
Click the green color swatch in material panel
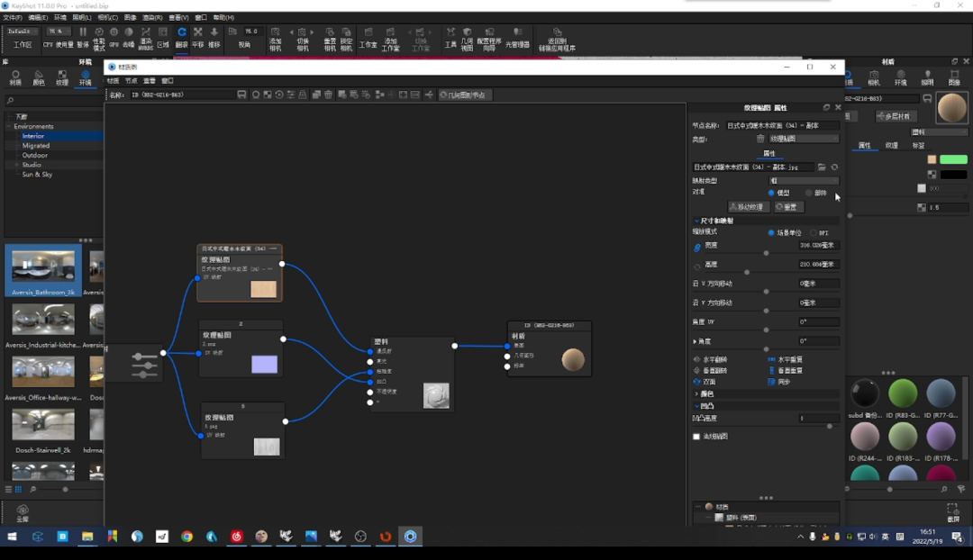[x=953, y=159]
